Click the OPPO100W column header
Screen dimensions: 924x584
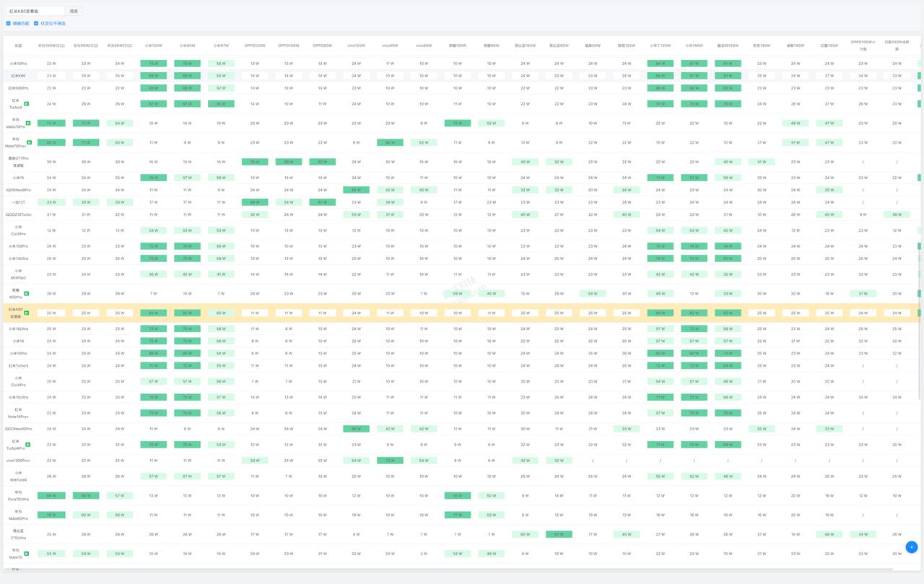pos(289,45)
